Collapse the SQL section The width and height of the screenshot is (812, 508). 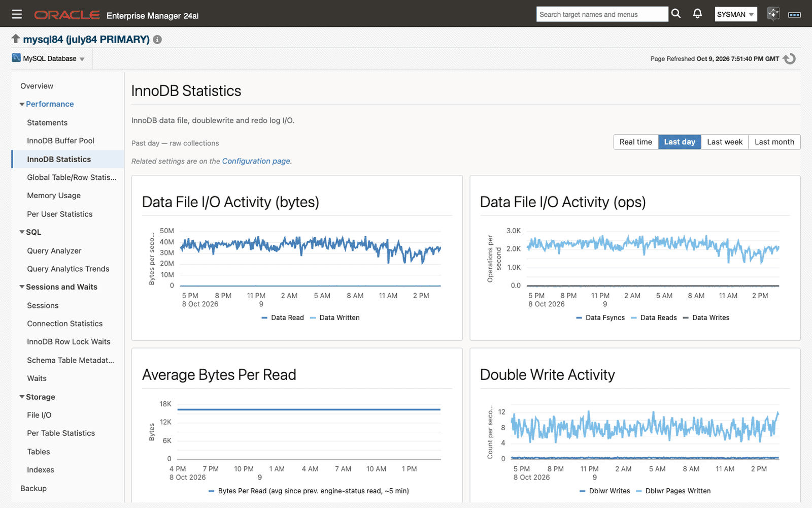click(x=22, y=232)
